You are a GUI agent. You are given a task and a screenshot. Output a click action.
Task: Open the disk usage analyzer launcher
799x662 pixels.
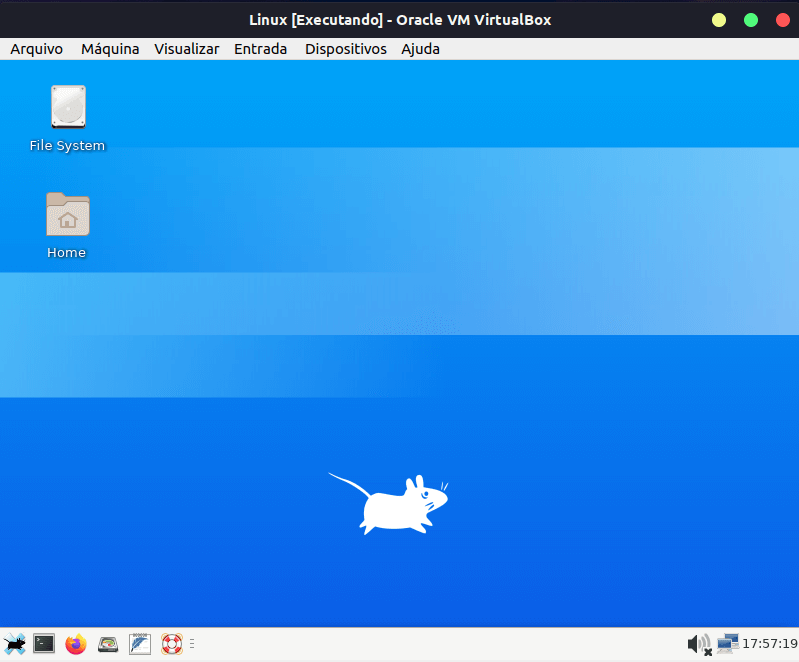tap(108, 645)
